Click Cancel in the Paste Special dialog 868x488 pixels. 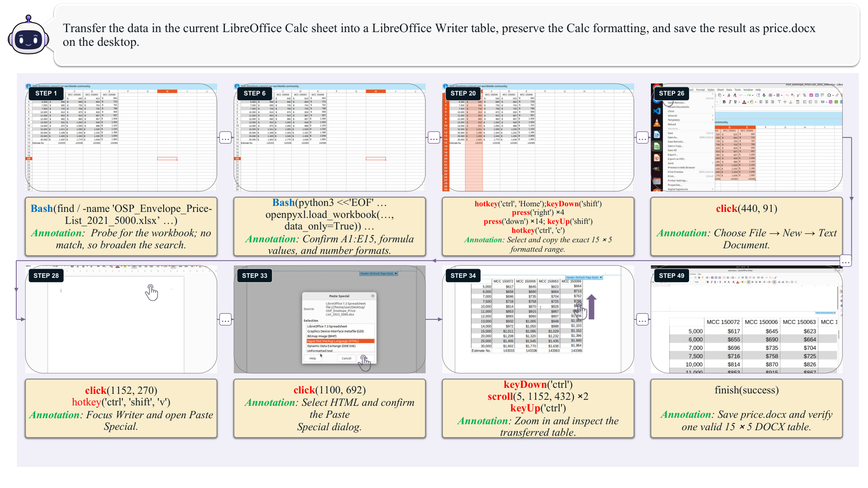pyautogui.click(x=346, y=358)
